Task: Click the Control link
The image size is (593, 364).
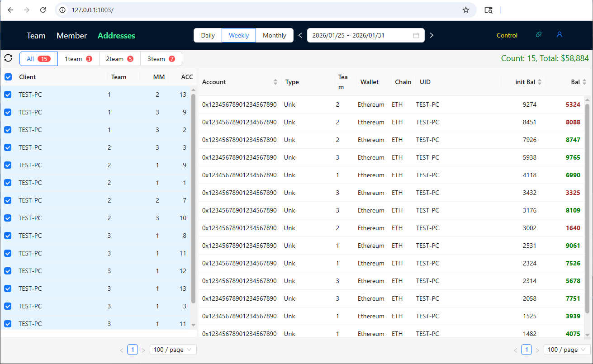Action: coord(507,35)
